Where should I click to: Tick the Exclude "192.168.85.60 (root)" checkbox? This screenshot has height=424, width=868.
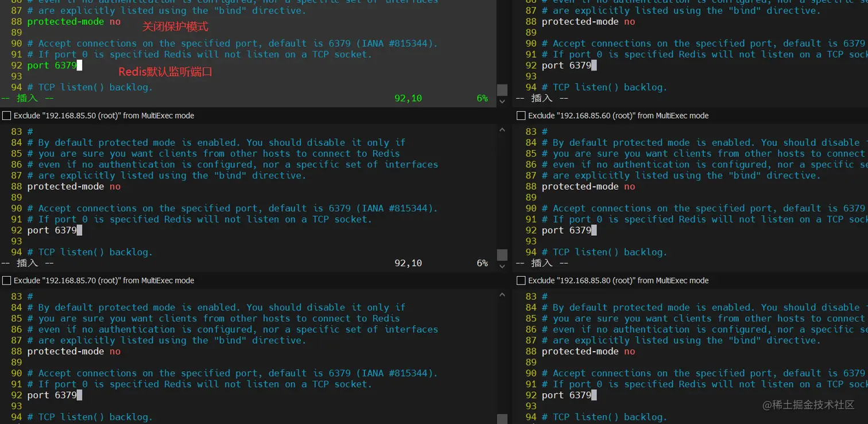[x=521, y=116]
